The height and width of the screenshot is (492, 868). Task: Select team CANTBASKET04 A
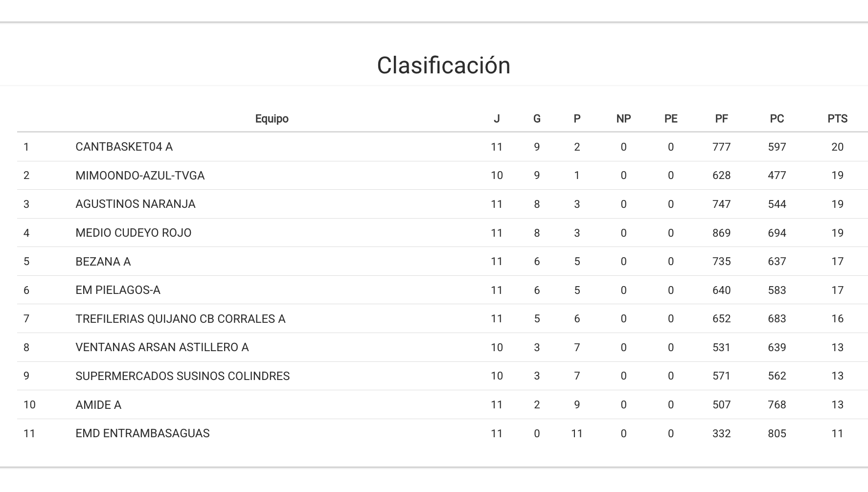coord(124,147)
